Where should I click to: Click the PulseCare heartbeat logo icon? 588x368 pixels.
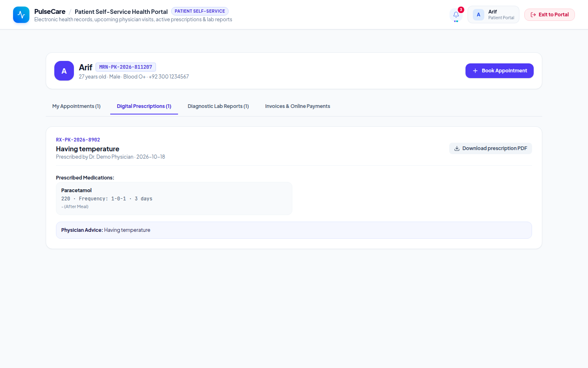[x=21, y=15]
